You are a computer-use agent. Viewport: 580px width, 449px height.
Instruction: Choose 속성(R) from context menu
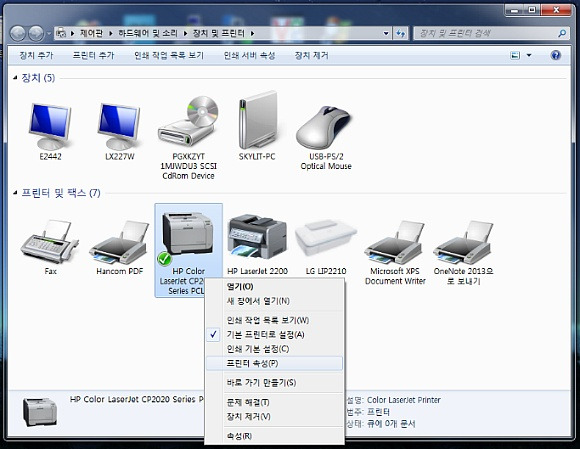[274, 436]
